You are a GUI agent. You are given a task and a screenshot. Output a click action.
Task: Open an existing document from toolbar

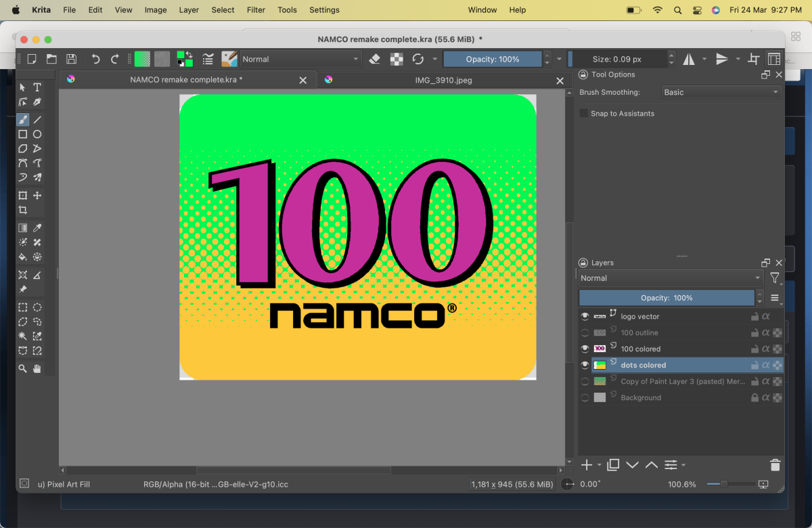click(51, 59)
